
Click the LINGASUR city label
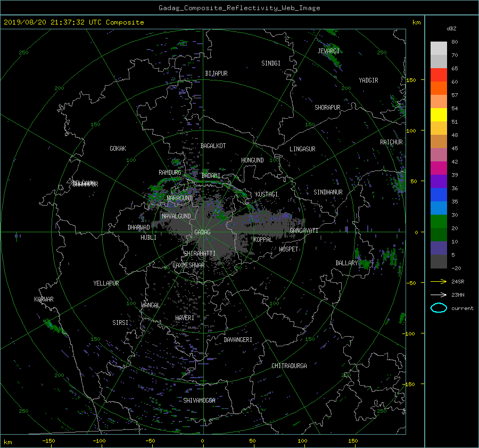click(x=302, y=149)
